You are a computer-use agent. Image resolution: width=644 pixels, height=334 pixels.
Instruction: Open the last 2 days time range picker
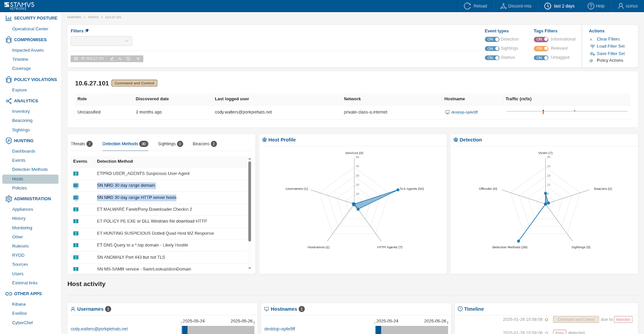coord(559,6)
